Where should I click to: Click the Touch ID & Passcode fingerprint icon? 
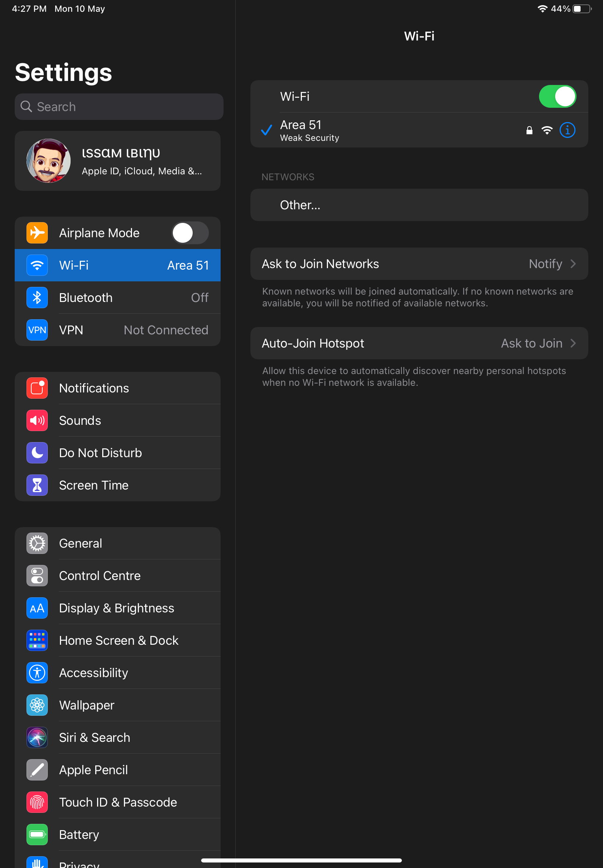pyautogui.click(x=37, y=802)
